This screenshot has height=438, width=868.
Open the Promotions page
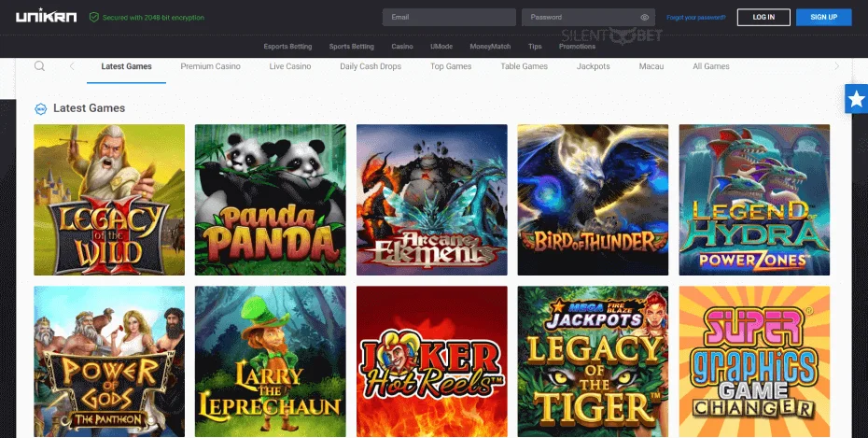pyautogui.click(x=577, y=47)
